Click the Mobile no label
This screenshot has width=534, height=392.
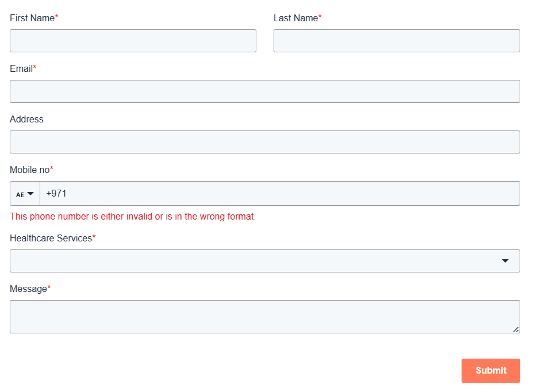pos(30,170)
